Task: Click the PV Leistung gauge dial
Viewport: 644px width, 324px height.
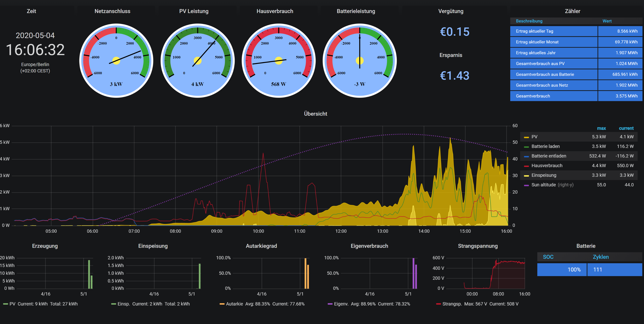Action: (197, 61)
